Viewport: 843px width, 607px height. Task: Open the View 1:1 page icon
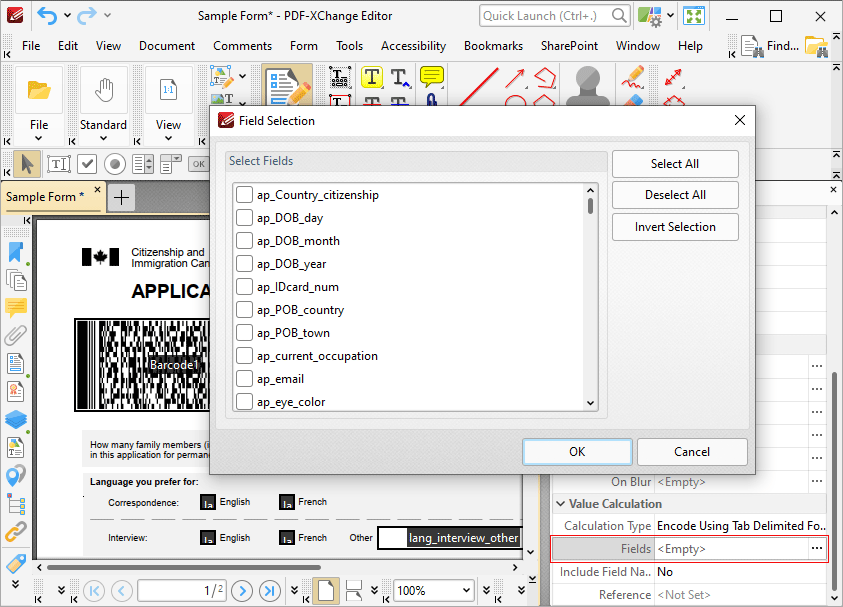168,90
